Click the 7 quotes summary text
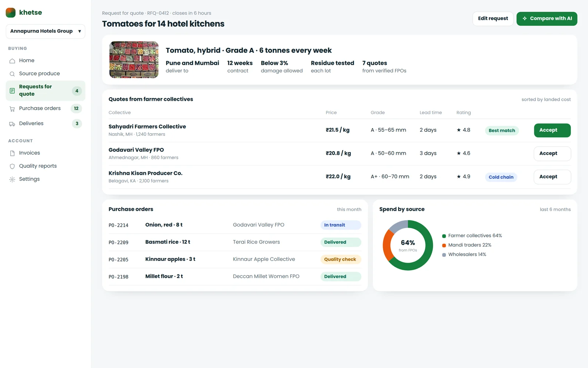588x368 pixels. tap(374, 63)
